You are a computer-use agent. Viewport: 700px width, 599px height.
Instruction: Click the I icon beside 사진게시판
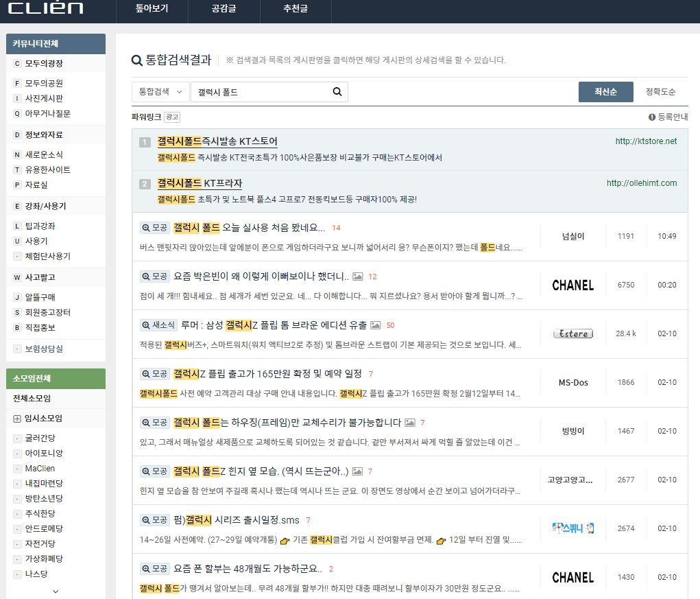tap(17, 98)
